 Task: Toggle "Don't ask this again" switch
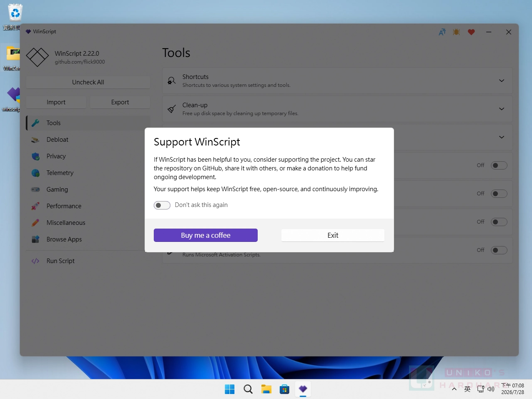162,205
